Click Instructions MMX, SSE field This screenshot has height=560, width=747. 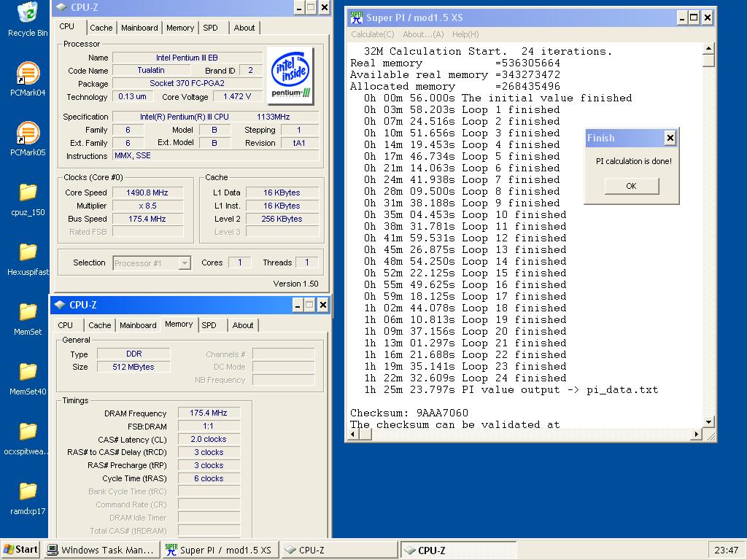215,156
